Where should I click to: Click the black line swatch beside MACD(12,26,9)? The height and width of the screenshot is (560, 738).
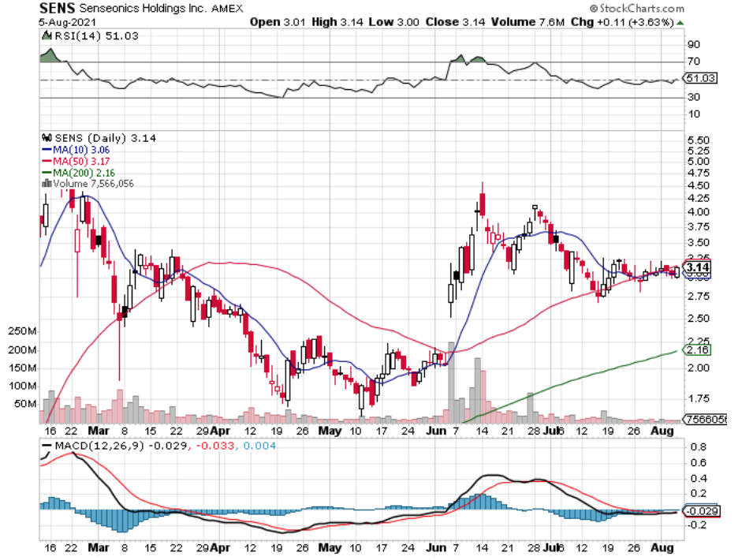pyautogui.click(x=47, y=445)
